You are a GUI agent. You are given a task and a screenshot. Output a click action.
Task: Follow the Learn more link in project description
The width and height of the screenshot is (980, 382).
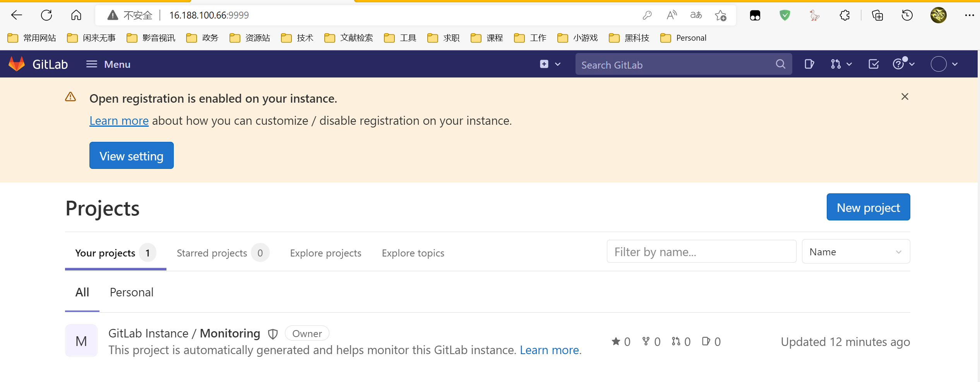(549, 350)
